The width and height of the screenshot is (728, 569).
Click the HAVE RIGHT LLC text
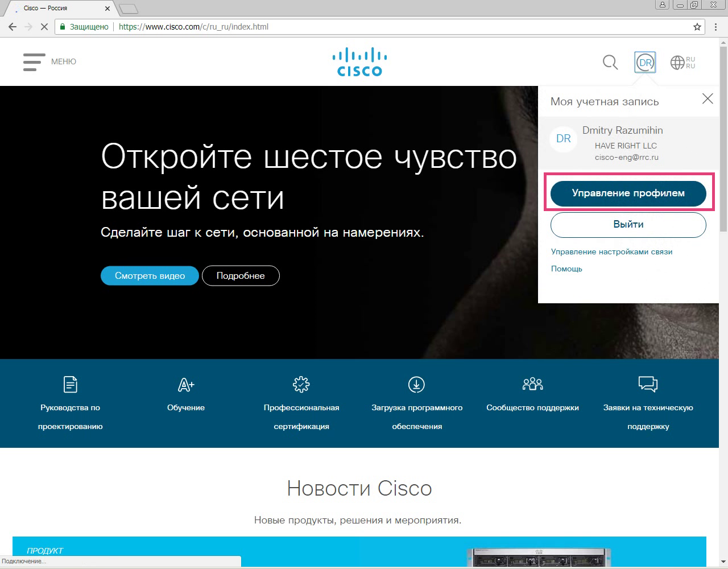click(626, 146)
